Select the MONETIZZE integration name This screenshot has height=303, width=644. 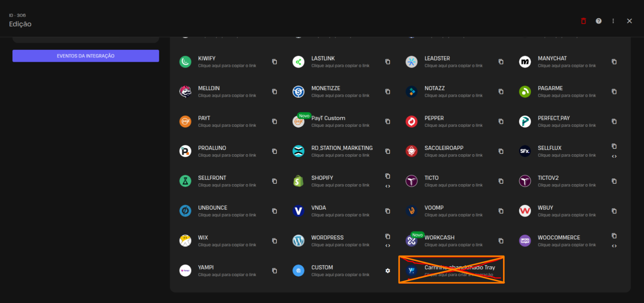(326, 88)
